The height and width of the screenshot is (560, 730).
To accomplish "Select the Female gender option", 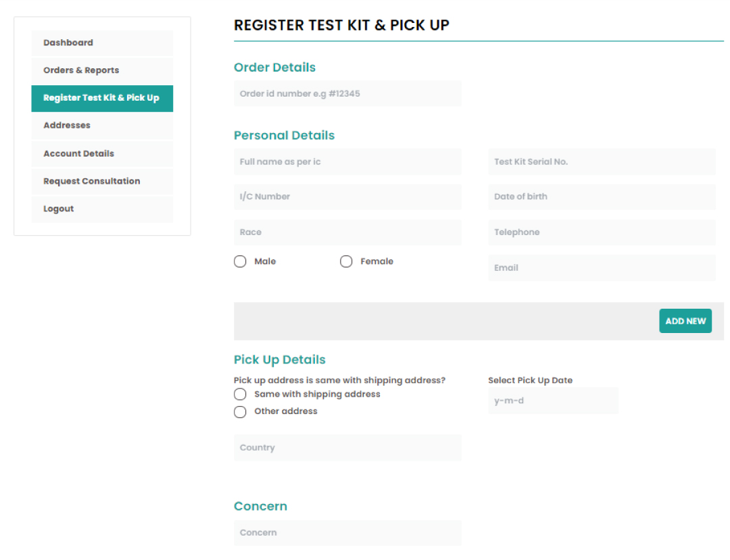I will point(346,261).
